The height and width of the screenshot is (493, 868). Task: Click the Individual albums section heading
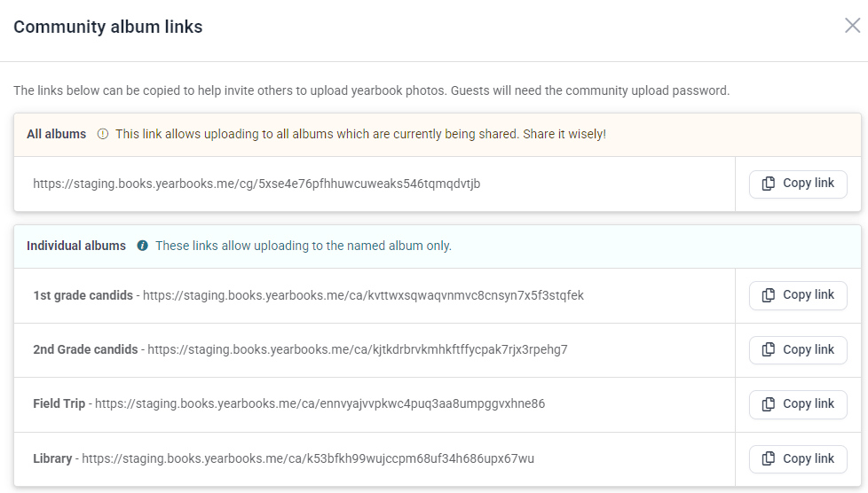[76, 246]
